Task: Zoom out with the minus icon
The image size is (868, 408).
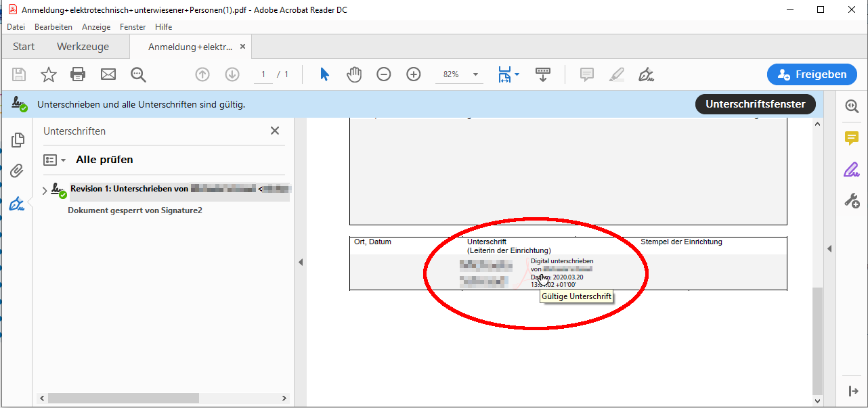Action: coord(384,74)
